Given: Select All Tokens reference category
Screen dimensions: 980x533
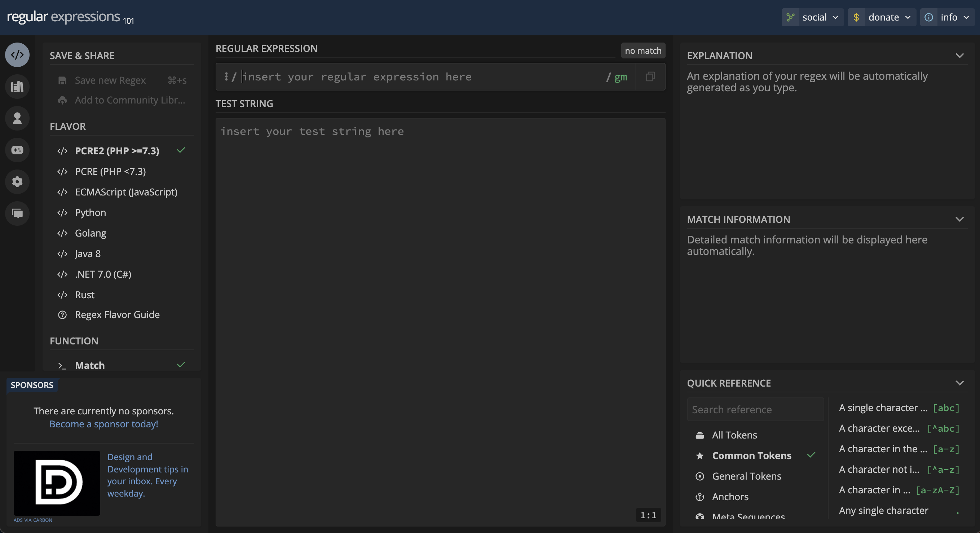Looking at the screenshot, I should pos(734,435).
